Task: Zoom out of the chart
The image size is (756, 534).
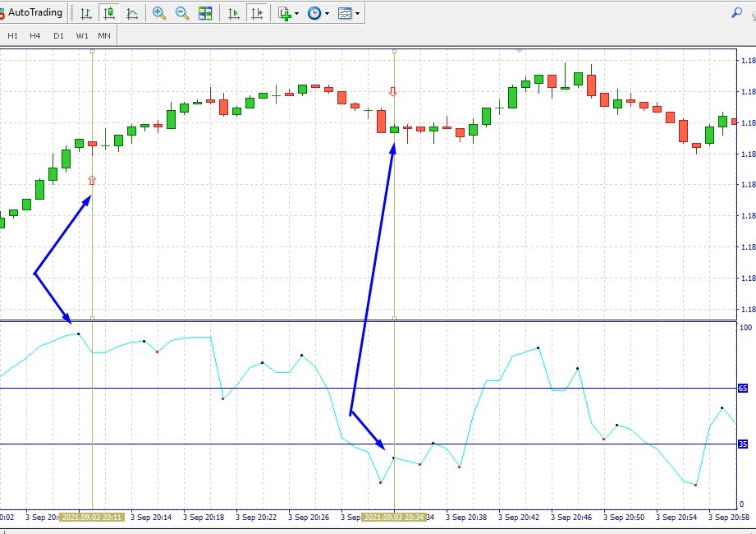Action: click(x=182, y=13)
